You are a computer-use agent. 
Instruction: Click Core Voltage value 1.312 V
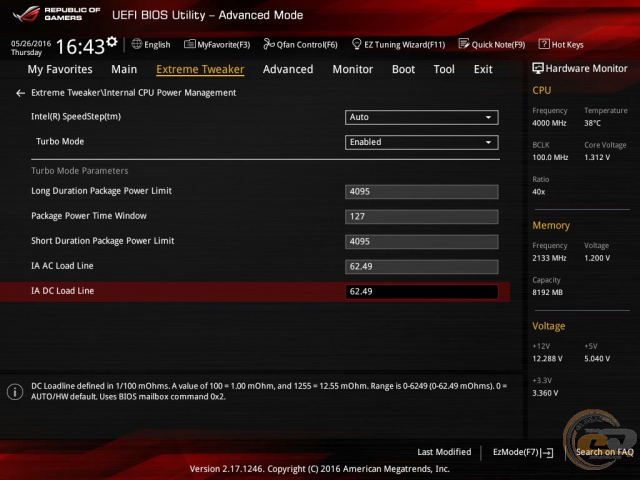pos(597,158)
